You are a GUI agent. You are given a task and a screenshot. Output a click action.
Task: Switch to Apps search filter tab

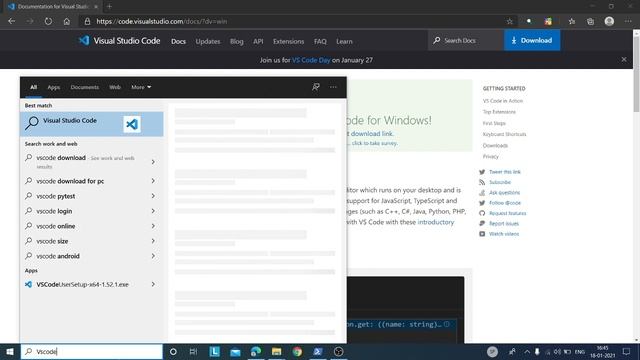coord(53,87)
